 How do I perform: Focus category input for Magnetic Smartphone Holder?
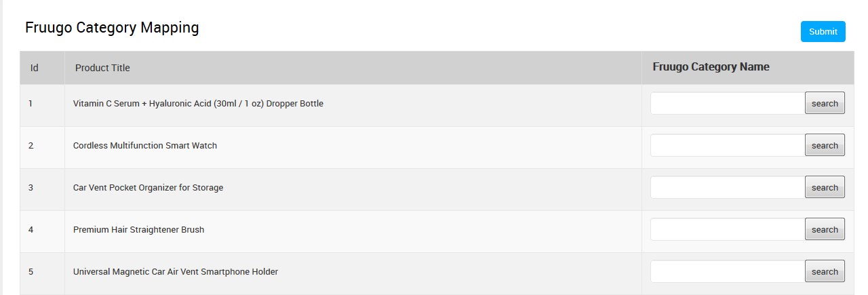pyautogui.click(x=728, y=272)
